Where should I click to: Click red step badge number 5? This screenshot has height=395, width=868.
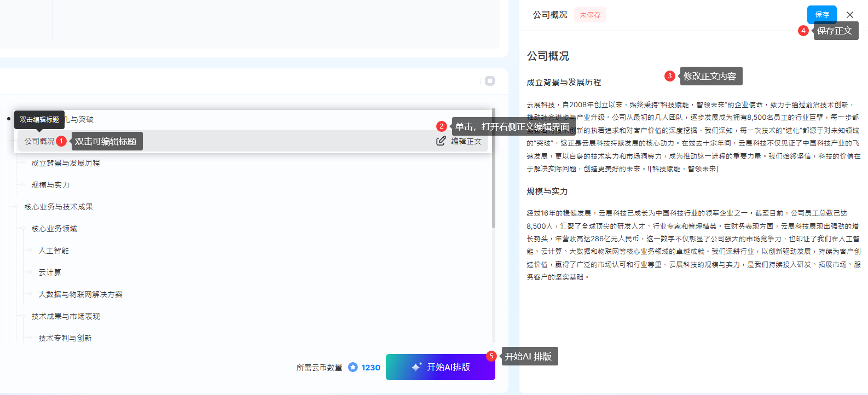tap(491, 356)
